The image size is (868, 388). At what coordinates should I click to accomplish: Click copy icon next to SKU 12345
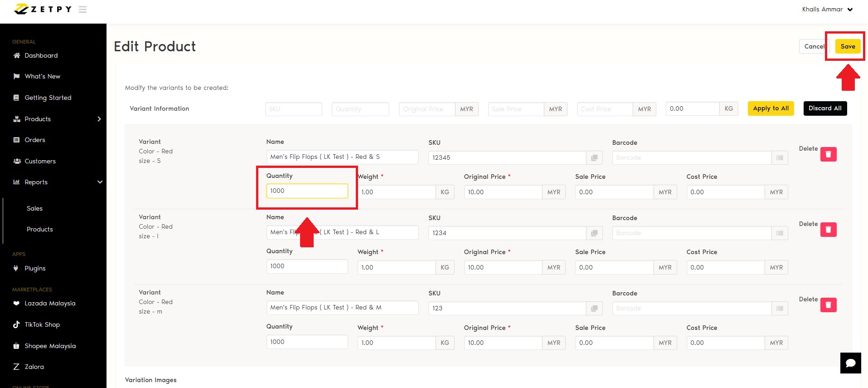594,158
